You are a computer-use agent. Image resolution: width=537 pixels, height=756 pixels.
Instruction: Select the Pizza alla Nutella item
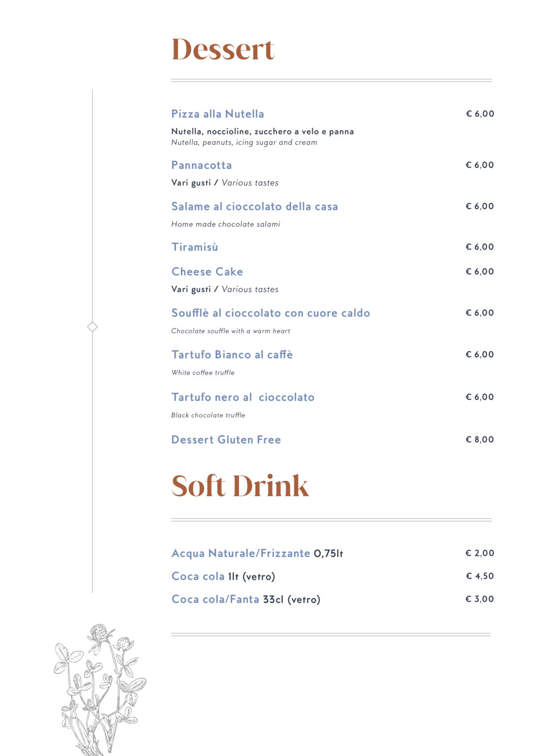[x=217, y=114]
